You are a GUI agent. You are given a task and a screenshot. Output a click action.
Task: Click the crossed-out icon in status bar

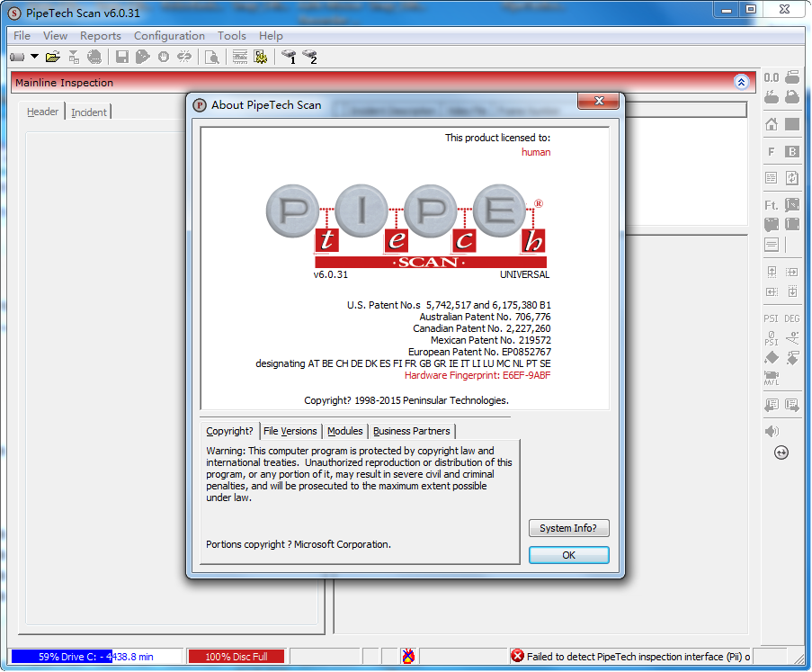408,656
